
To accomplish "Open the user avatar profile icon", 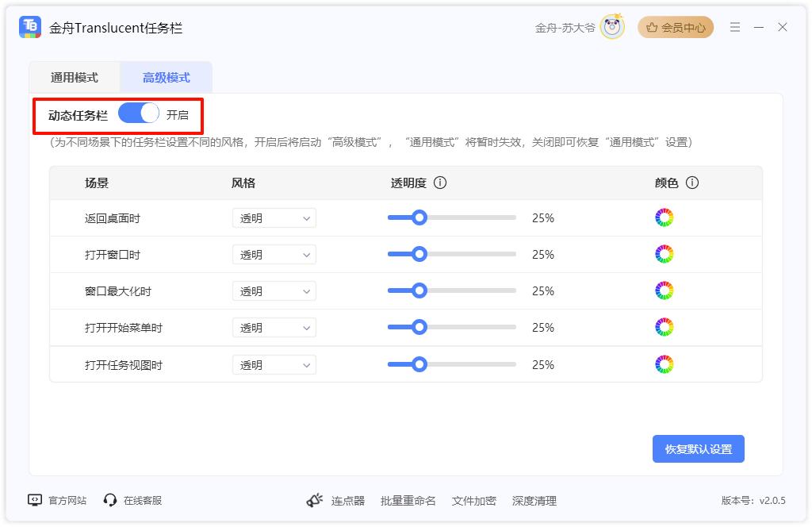I will point(612,27).
